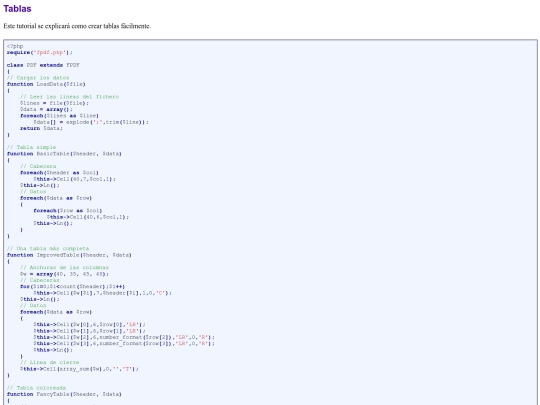Click the Cell line with $header[$i] and 'C'
This screenshot has width=540, height=405.
point(103,293)
